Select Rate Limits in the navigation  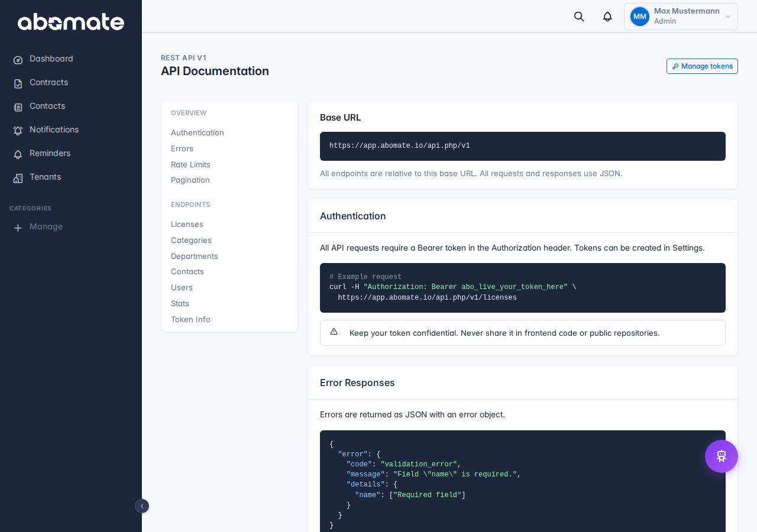190,165
